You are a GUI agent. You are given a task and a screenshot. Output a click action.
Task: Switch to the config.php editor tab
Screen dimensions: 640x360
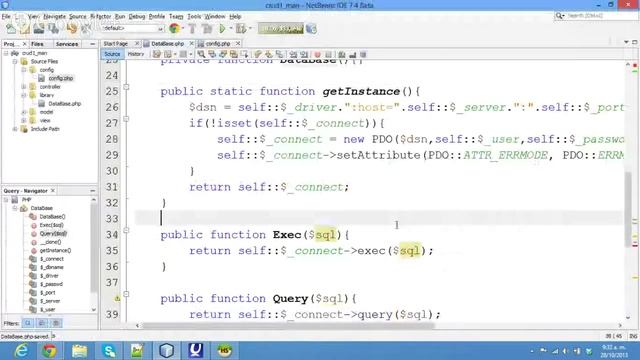[218, 43]
